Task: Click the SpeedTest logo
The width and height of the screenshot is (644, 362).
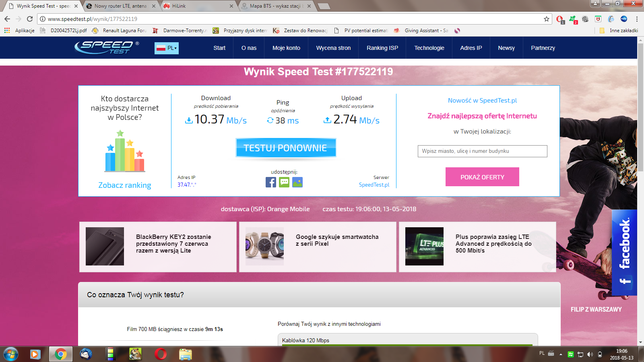Action: [107, 47]
